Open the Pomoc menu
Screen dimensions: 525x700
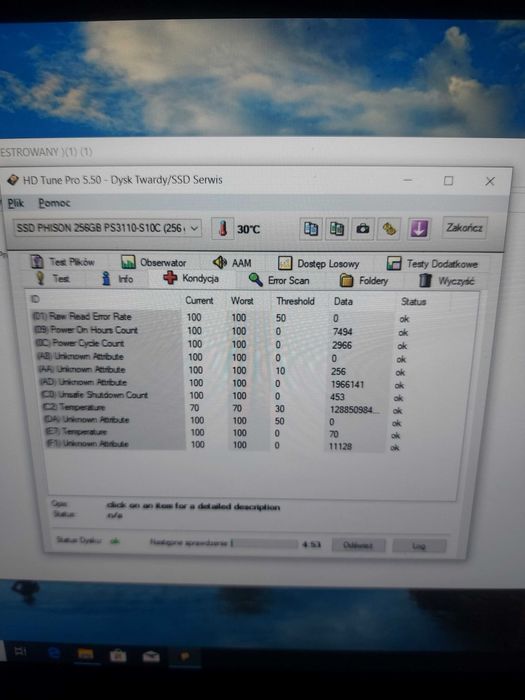pos(54,203)
